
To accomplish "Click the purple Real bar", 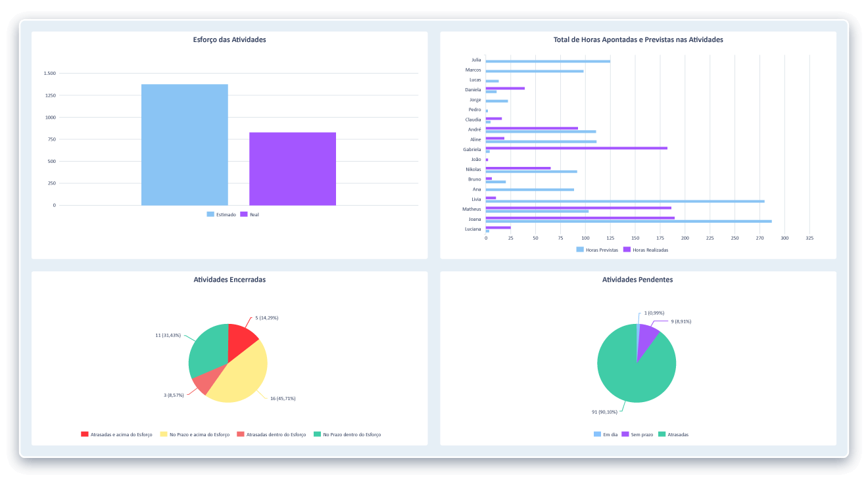I will (x=293, y=169).
